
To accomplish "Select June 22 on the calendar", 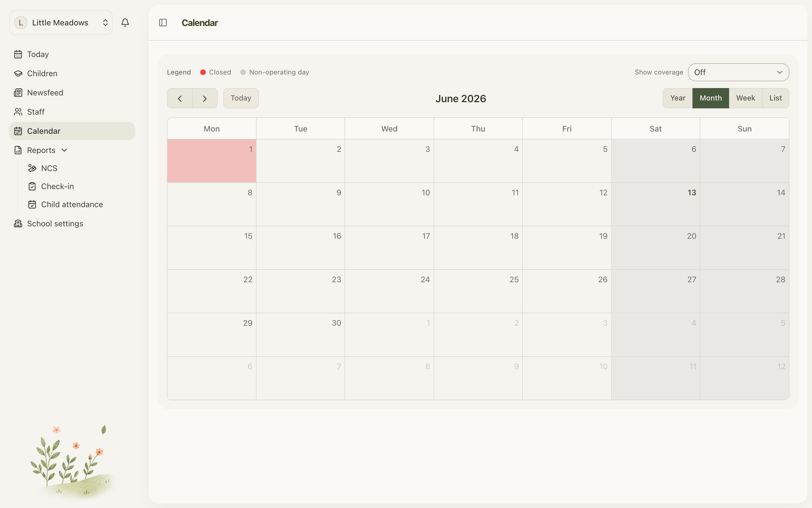I will coord(212,291).
